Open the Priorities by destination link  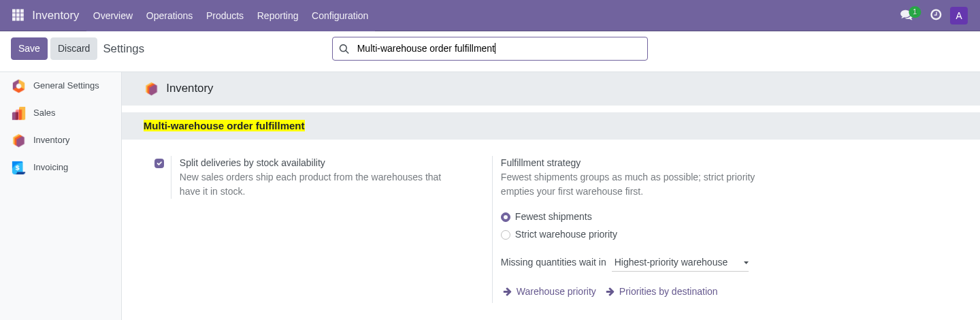pos(668,291)
